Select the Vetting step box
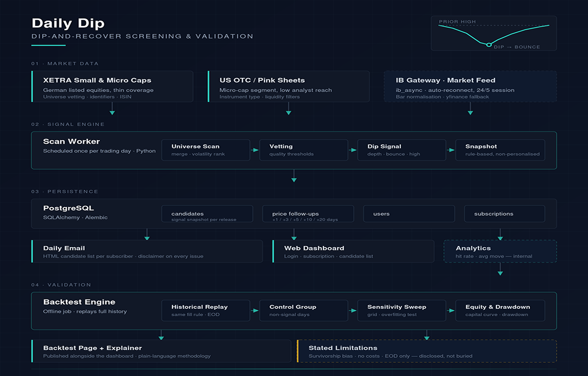Image resolution: width=588 pixels, height=376 pixels. 304,150
